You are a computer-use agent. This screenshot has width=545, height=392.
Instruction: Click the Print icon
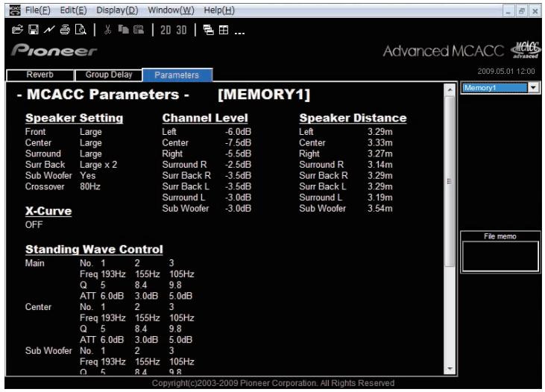point(65,30)
